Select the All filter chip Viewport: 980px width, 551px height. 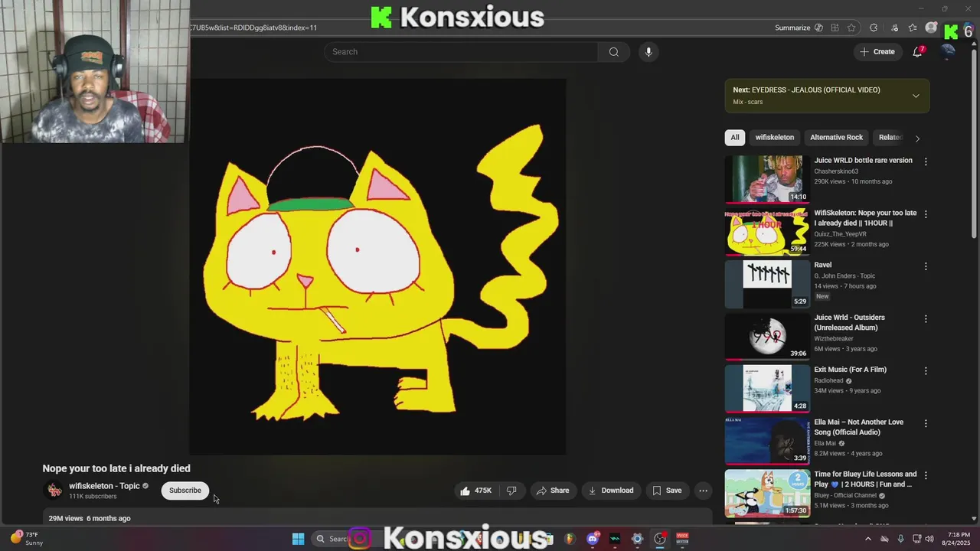pos(735,138)
